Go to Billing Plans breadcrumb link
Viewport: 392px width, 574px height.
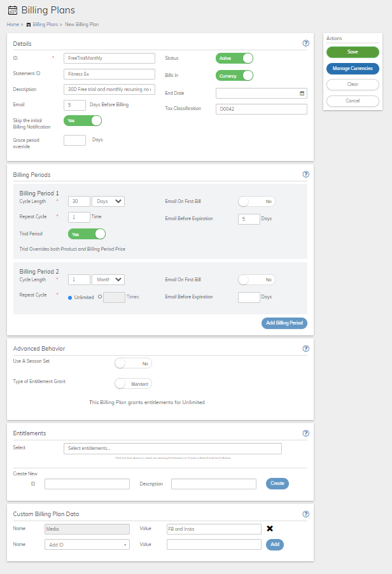[x=45, y=25]
